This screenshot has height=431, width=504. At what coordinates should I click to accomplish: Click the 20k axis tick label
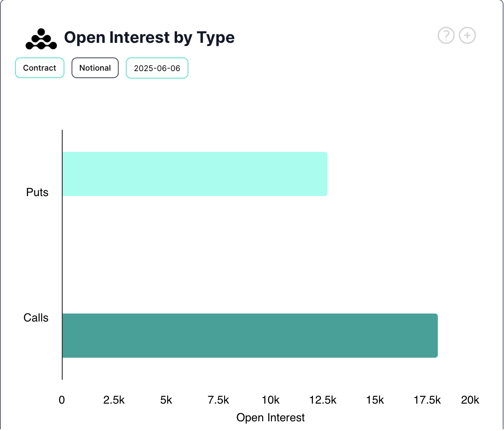[x=470, y=400]
